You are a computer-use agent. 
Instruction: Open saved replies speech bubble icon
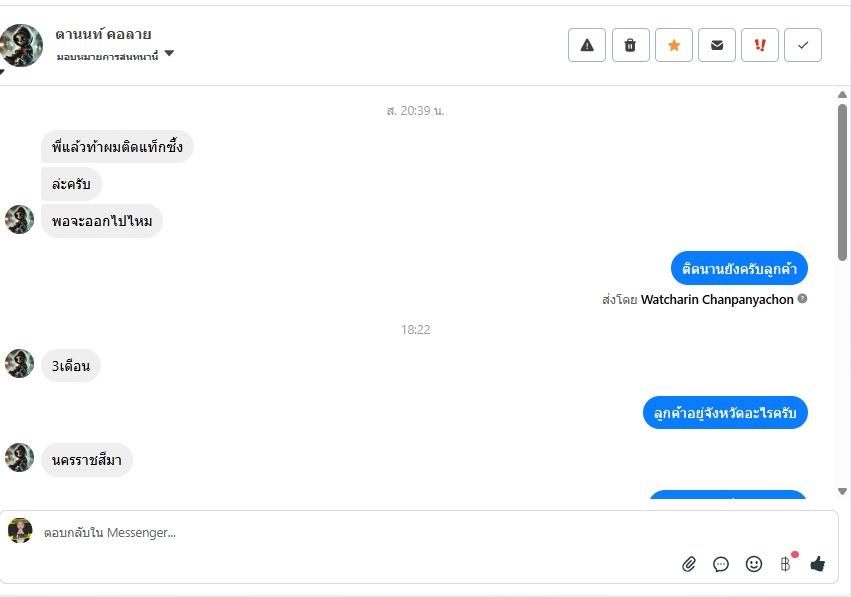721,564
